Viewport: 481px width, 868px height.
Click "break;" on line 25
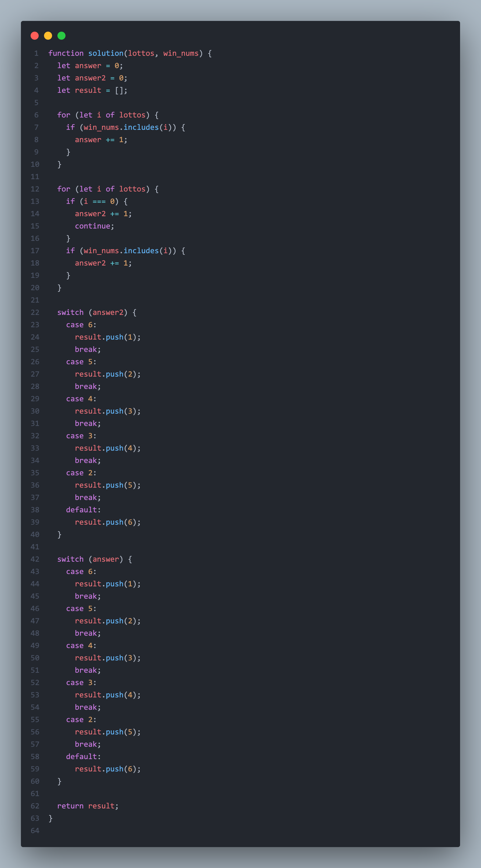click(88, 350)
